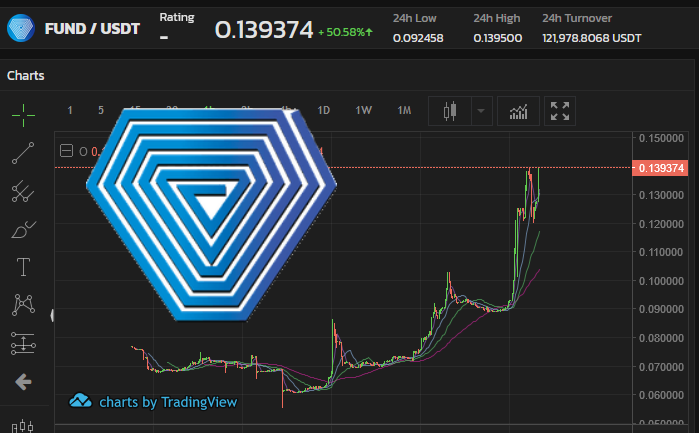Select the crosshair cursor tool

pyautogui.click(x=23, y=115)
